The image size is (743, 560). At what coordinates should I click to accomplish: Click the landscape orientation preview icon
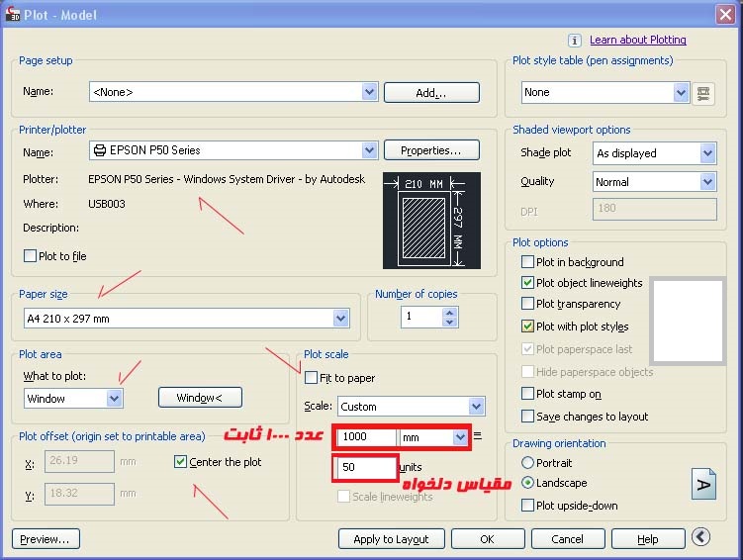[703, 485]
